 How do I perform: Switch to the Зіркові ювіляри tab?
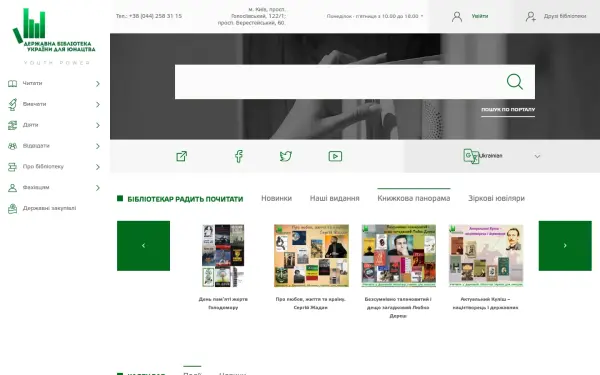496,198
